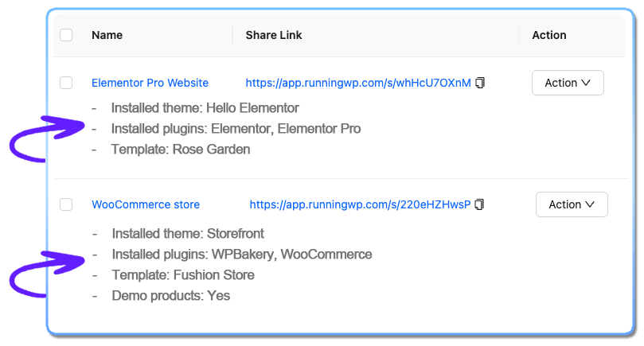Select the Elementor Pro Website row checkbox
644x346 pixels.
click(66, 83)
